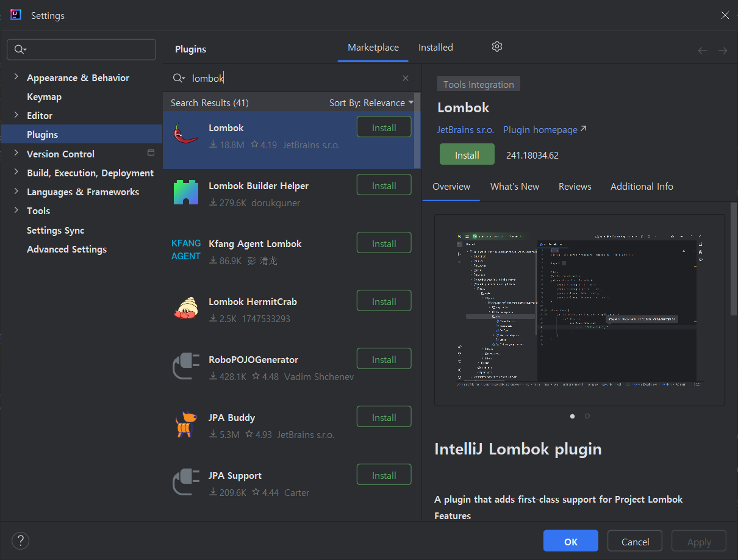Install RoboPOJOGenerator plugin
The height and width of the screenshot is (560, 738).
pyautogui.click(x=384, y=359)
